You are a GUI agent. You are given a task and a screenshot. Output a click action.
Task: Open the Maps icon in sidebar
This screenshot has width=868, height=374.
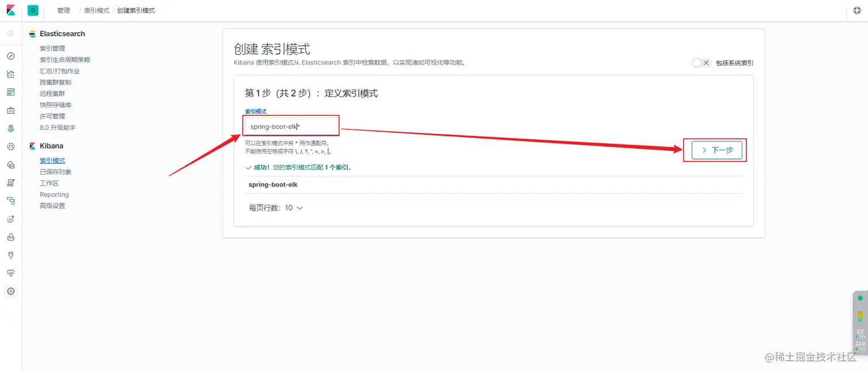(x=10, y=129)
